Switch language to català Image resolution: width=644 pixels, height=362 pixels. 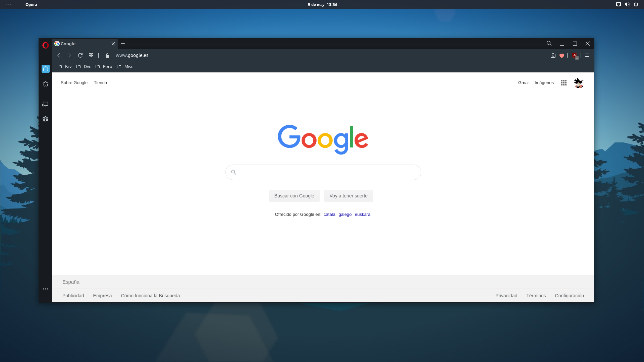click(x=329, y=215)
